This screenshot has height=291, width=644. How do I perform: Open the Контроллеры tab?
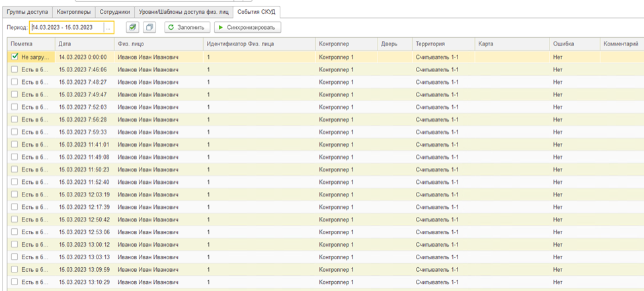(74, 12)
